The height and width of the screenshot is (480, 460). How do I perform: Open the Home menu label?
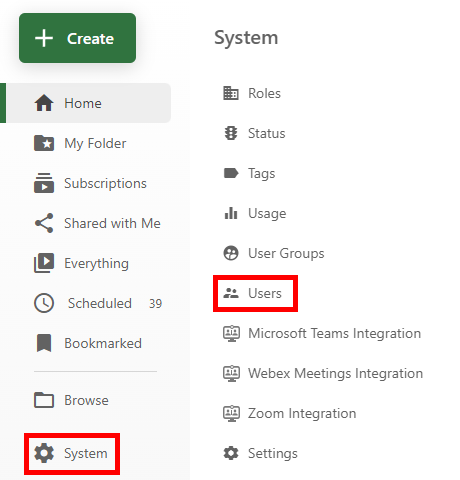point(83,103)
